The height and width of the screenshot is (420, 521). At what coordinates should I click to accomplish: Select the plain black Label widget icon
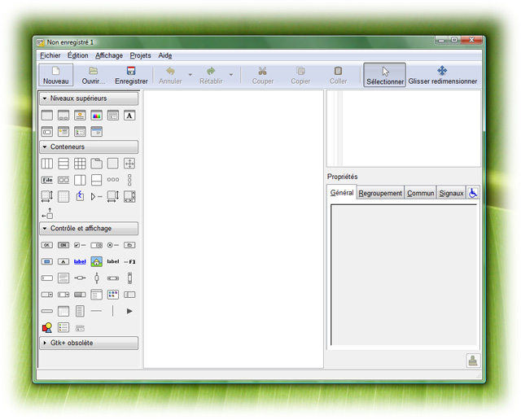pos(113,261)
